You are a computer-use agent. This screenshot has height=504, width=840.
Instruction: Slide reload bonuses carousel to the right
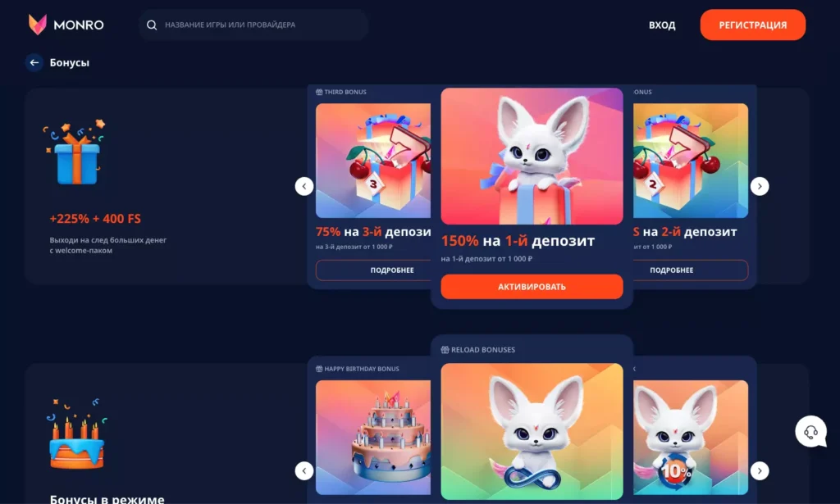(x=760, y=471)
